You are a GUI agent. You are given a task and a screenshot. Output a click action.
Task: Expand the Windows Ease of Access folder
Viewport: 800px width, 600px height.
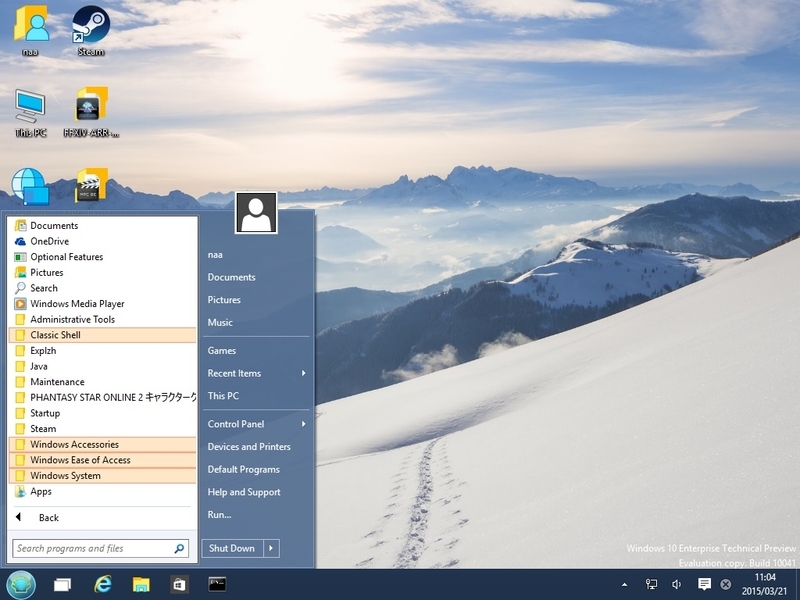click(x=102, y=460)
